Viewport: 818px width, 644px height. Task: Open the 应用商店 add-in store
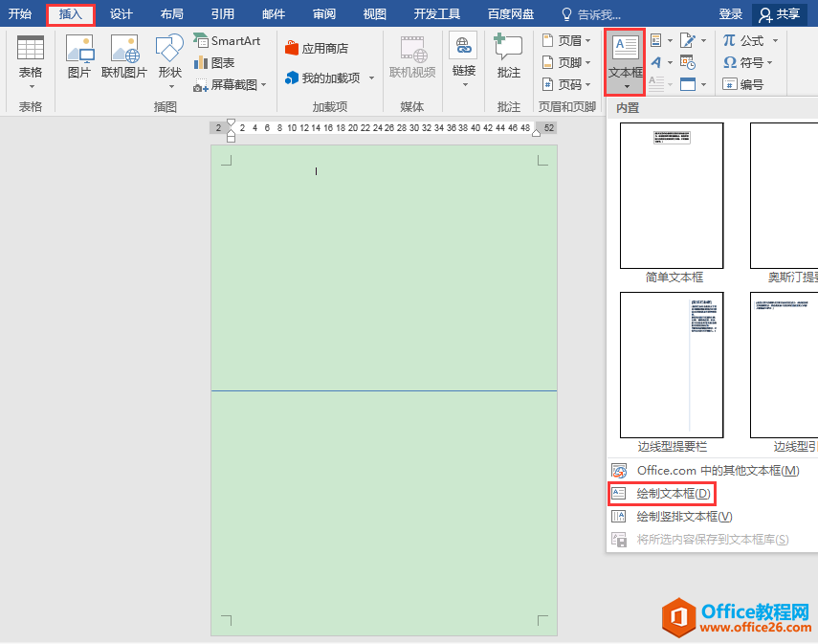click(317, 49)
